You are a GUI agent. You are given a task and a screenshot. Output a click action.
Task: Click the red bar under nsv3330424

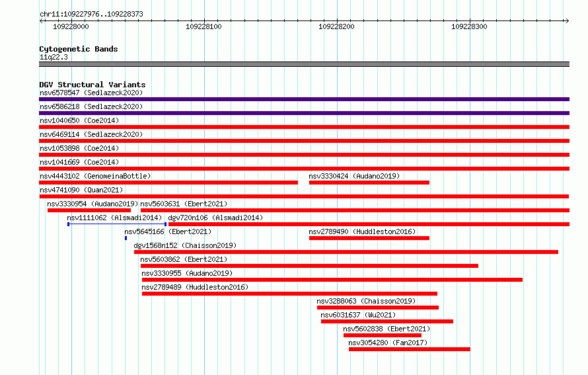[369, 183]
